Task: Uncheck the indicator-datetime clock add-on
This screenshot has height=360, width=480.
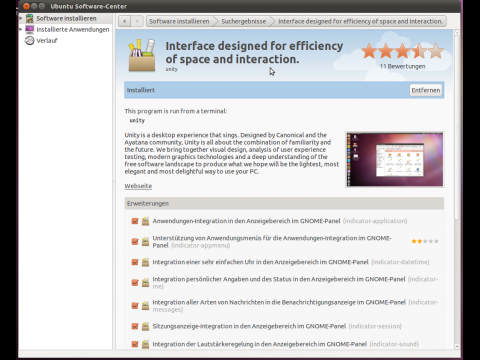Action: coord(135,262)
